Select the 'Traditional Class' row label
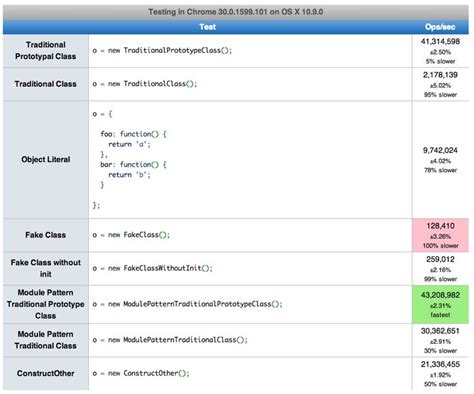Viewport: 474px width, 394px height. click(46, 84)
